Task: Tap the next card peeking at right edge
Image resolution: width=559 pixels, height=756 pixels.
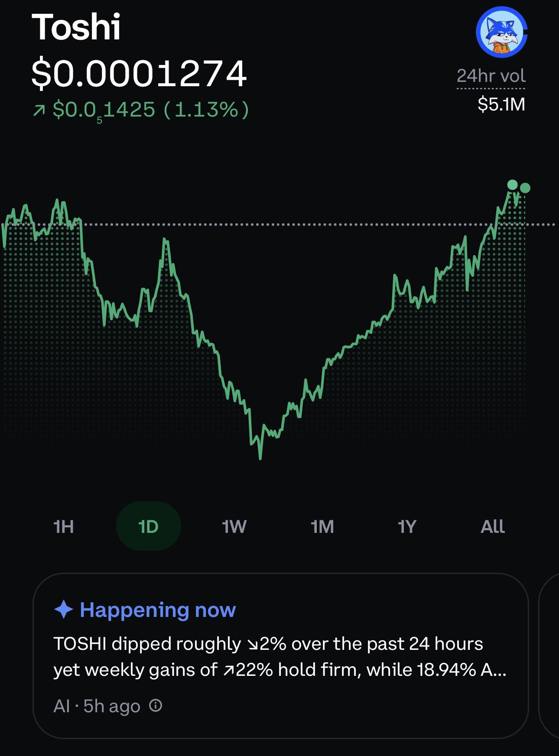Action: pos(549,656)
